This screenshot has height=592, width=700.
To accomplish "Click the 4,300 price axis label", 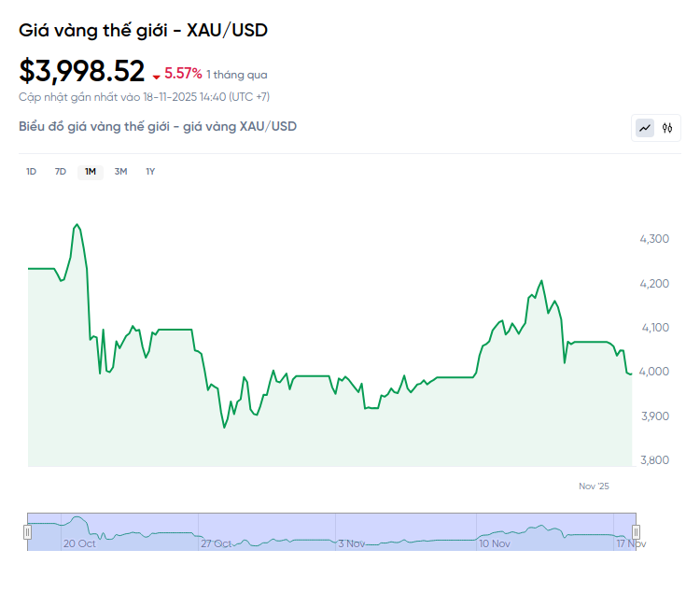I will pos(654,239).
